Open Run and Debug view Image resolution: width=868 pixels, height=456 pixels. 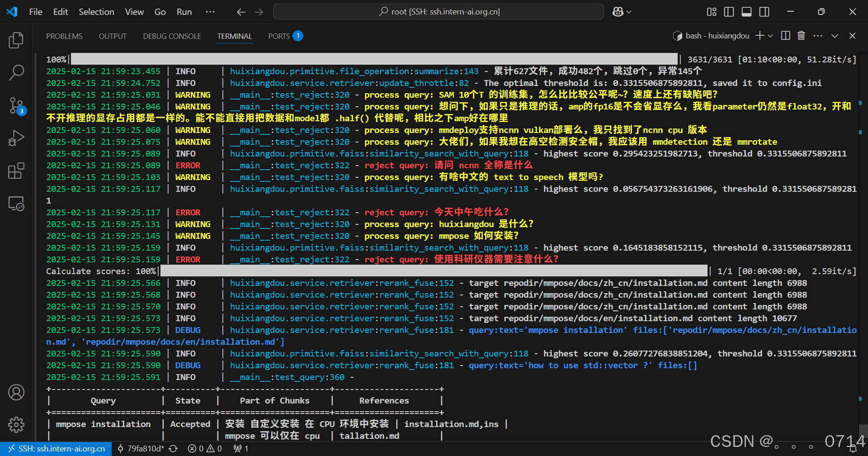pyautogui.click(x=16, y=138)
